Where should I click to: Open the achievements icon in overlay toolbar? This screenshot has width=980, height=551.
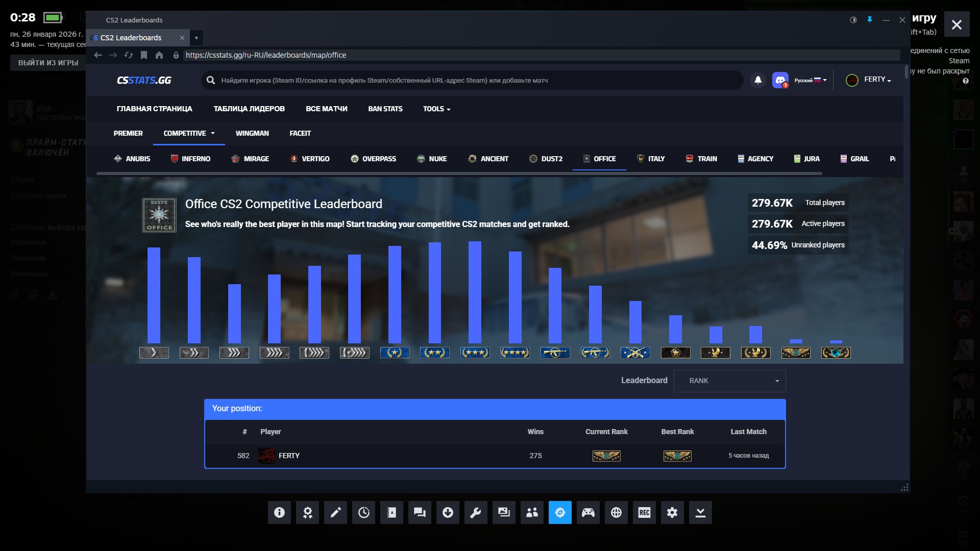coord(307,512)
